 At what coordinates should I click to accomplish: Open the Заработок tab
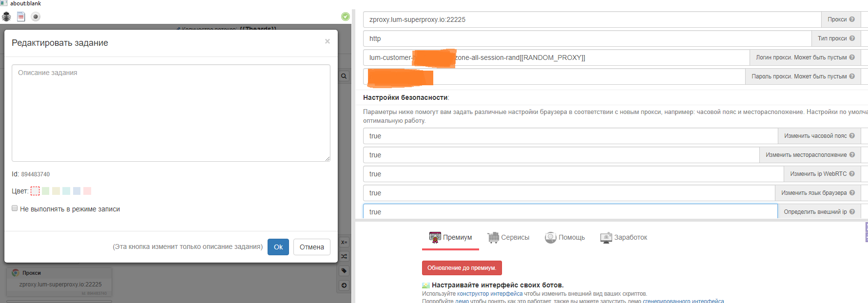[x=624, y=238]
